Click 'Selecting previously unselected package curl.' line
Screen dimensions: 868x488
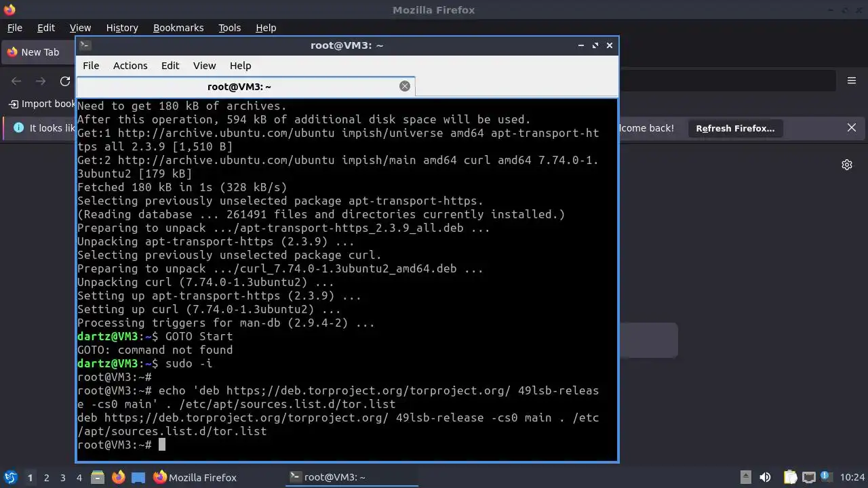pos(229,255)
